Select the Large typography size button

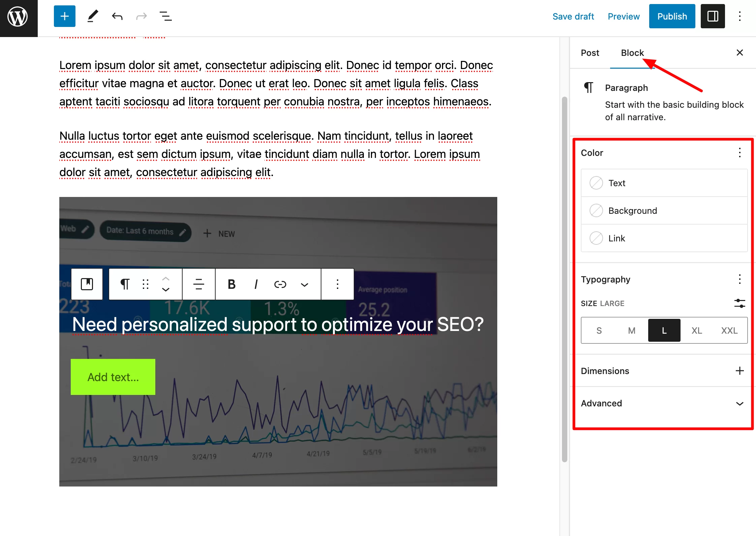pyautogui.click(x=664, y=330)
